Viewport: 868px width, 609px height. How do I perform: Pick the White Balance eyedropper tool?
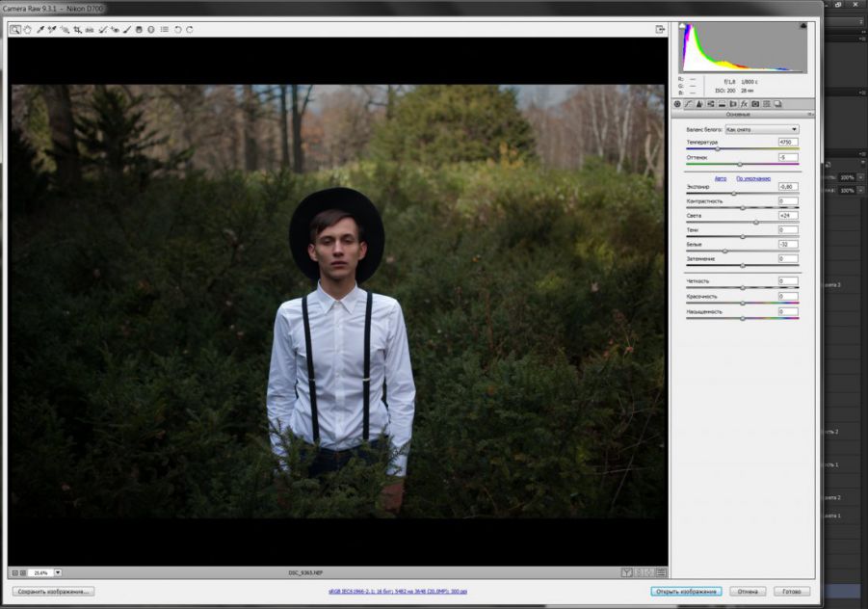[x=39, y=30]
